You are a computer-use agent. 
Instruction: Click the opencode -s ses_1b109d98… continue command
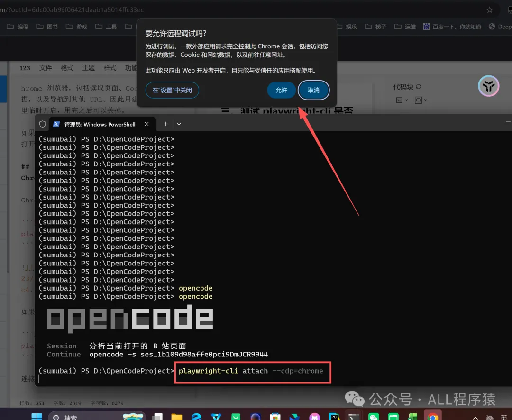click(x=179, y=355)
